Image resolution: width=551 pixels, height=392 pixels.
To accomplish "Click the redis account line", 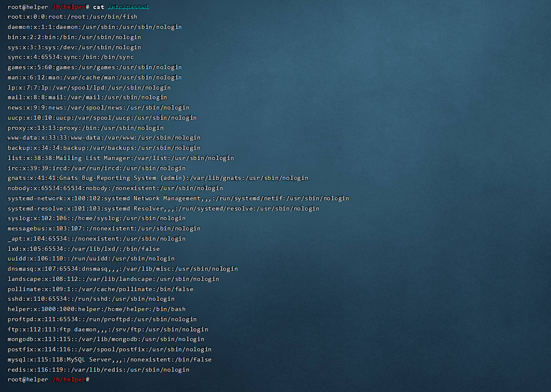I will click(x=98, y=370).
